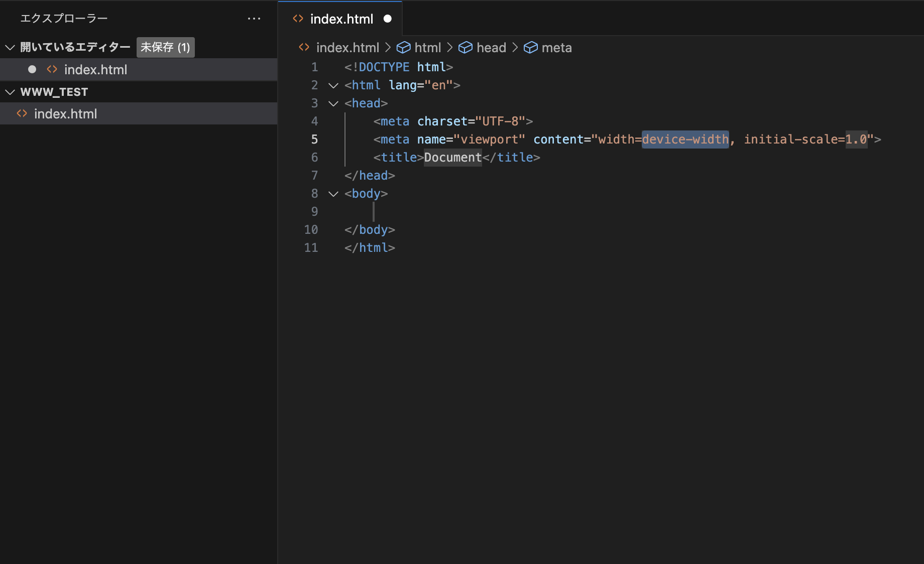The image size is (924, 564).
Task: Collapse the html element fold on line 2
Action: click(x=333, y=85)
